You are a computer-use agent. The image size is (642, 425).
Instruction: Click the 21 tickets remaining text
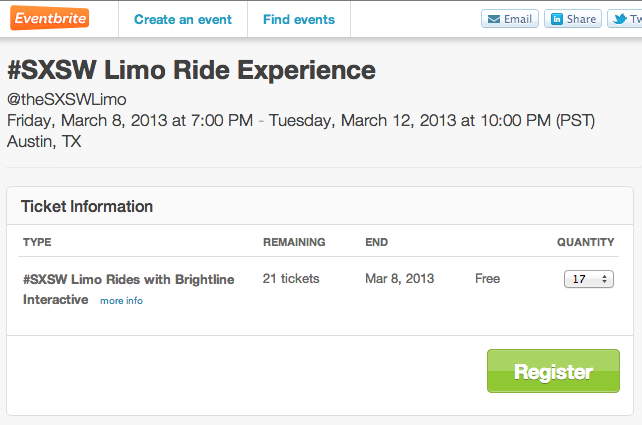pos(291,278)
